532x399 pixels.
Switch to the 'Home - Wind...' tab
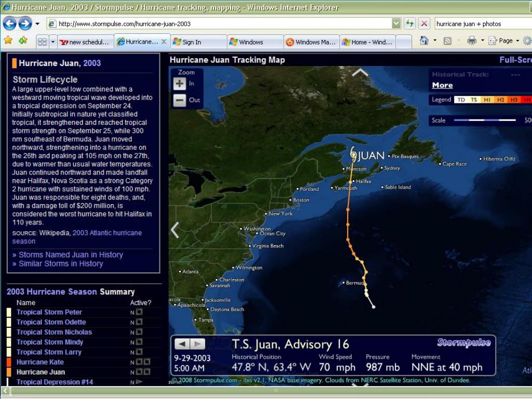click(x=368, y=42)
